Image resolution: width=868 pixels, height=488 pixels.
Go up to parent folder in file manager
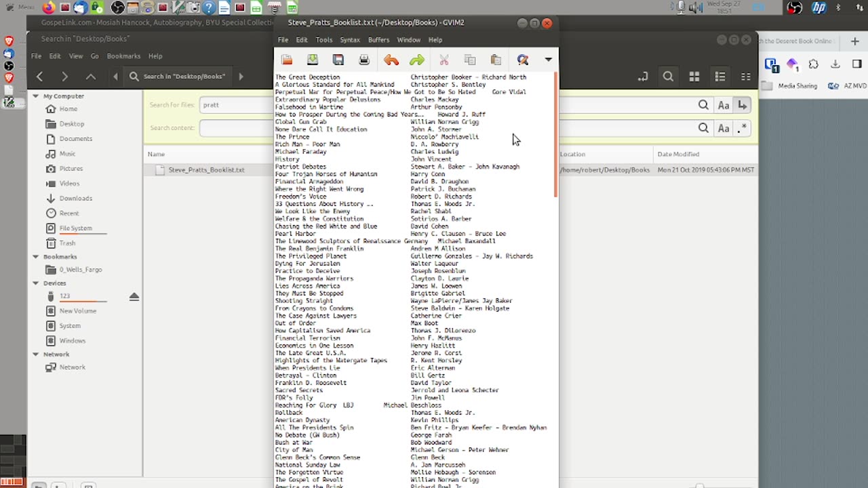[x=90, y=77]
